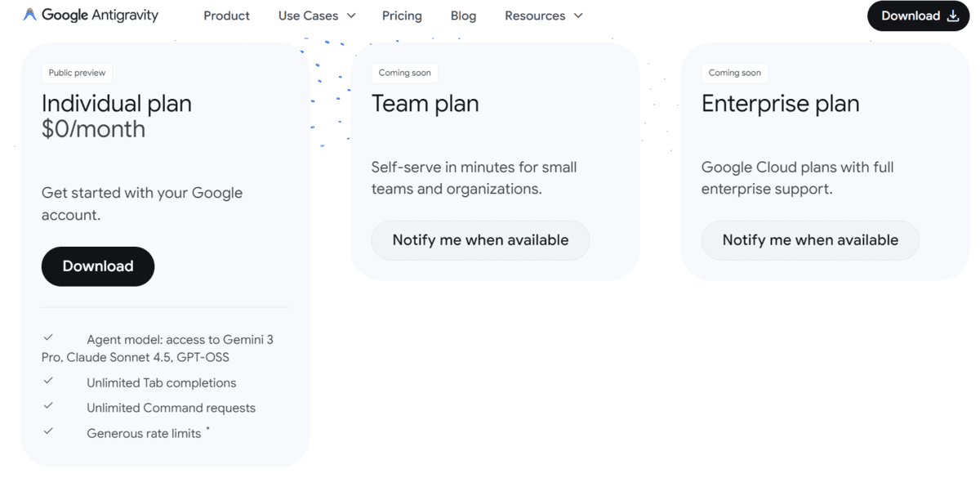The width and height of the screenshot is (980, 478).
Task: Click Notify me when available for Enterprise plan
Action: click(x=810, y=240)
